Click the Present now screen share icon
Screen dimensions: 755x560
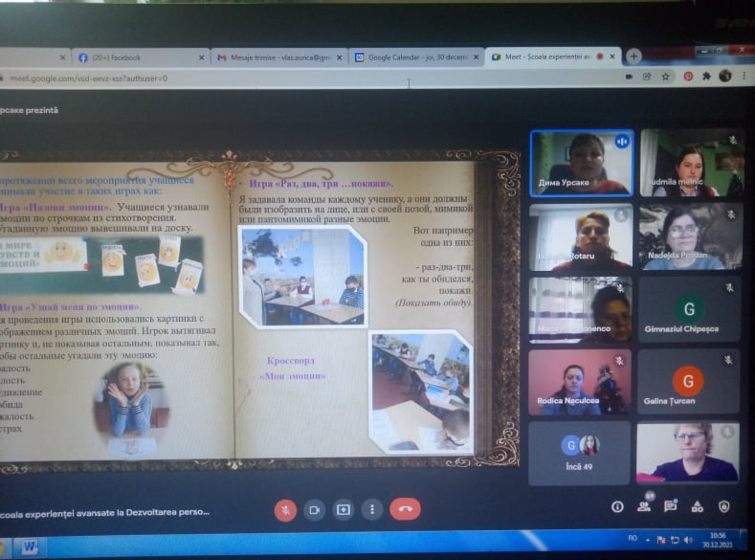pyautogui.click(x=343, y=510)
